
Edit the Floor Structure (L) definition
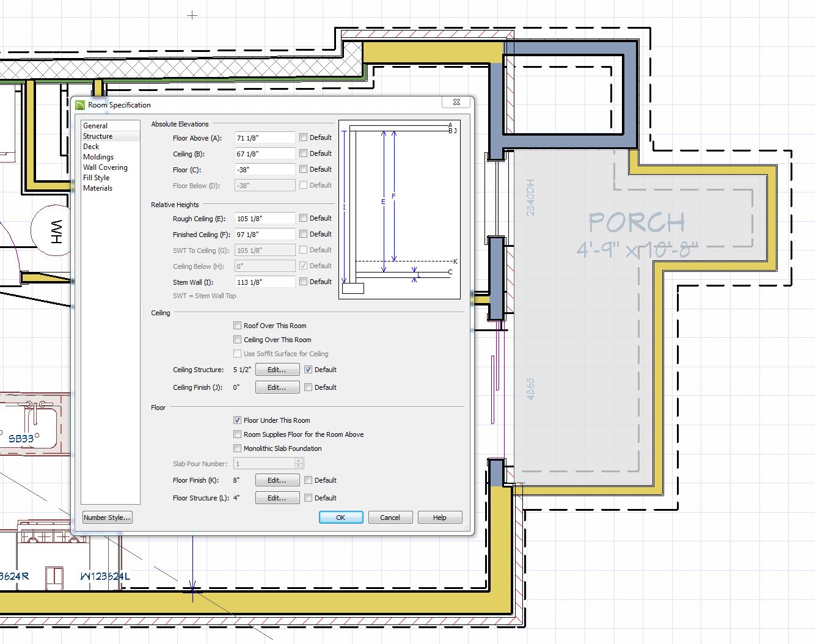(277, 498)
